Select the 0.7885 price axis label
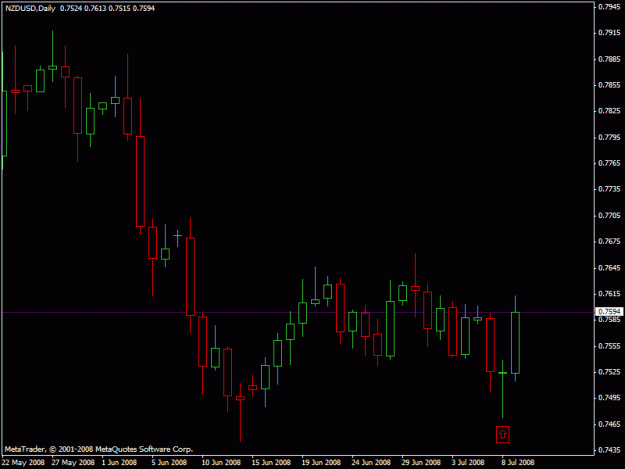The width and height of the screenshot is (625, 469). (x=609, y=59)
